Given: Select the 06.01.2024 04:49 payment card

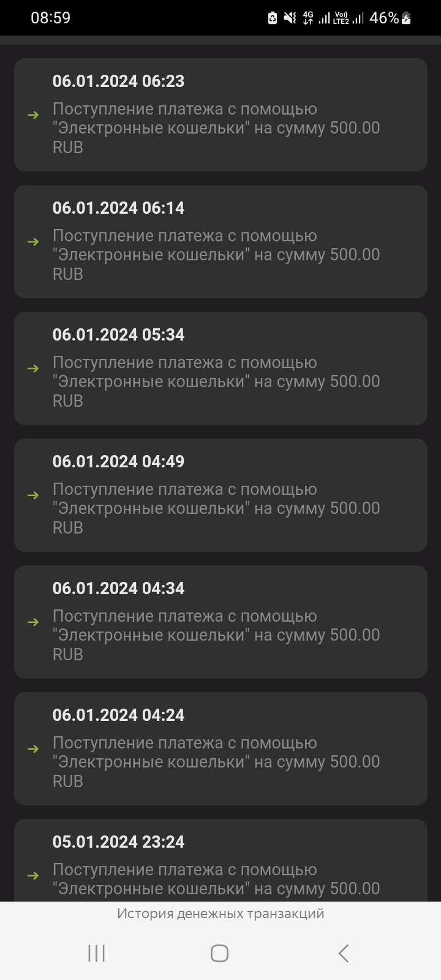Looking at the screenshot, I should [x=221, y=495].
